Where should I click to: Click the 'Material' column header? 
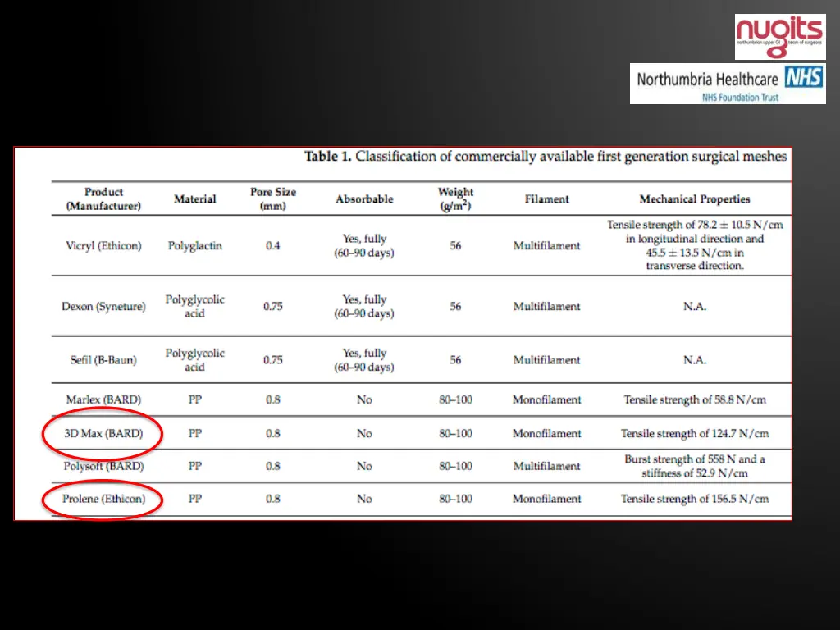pyautogui.click(x=195, y=199)
